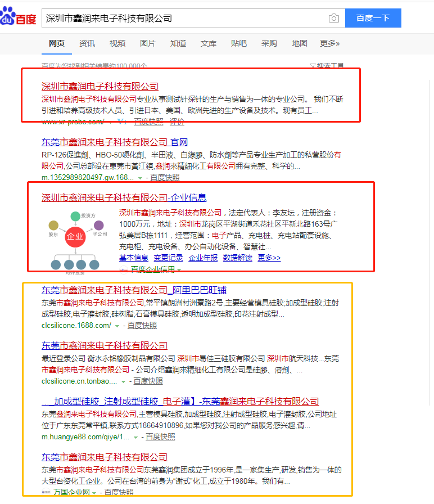Open 加成型硅胶_注射成型硅胶 东莞鑫润来 result
The image size is (434, 504).
(x=180, y=401)
